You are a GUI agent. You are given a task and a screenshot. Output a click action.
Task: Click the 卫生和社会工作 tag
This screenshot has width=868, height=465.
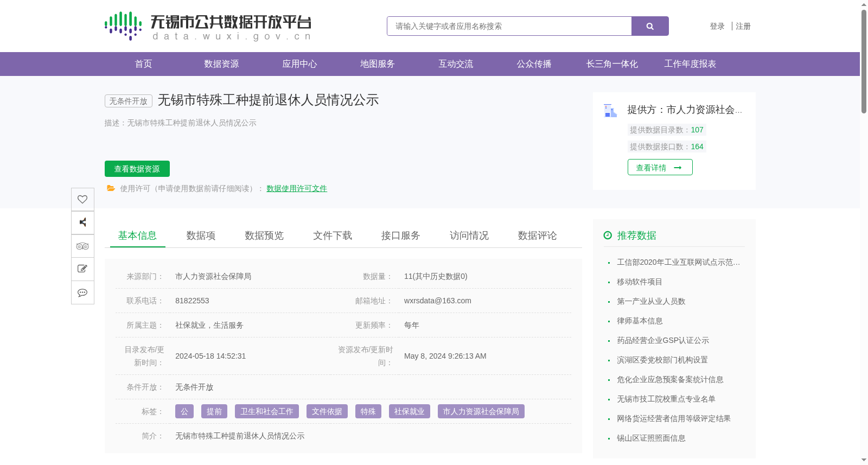[x=267, y=411]
